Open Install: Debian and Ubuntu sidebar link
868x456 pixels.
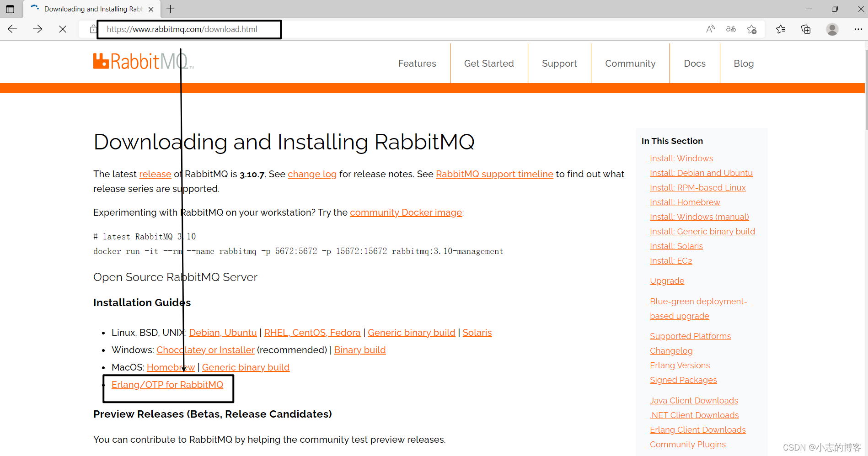tap(701, 173)
